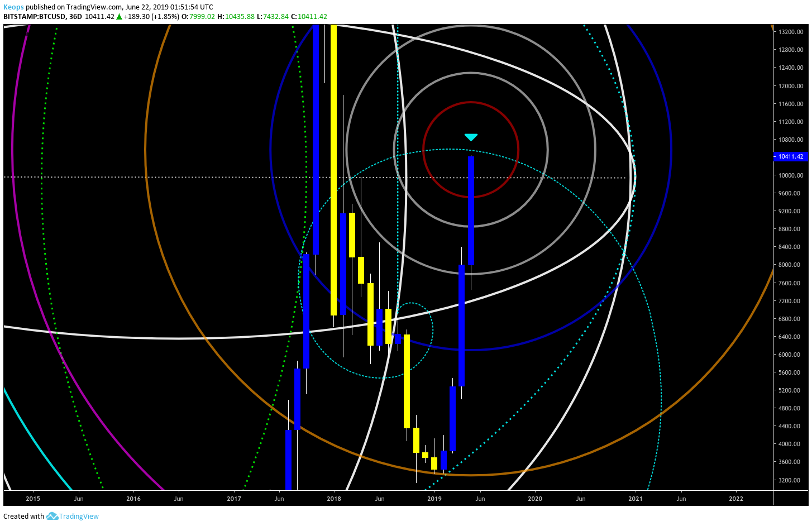Click the 2015 time axis label
812x526 pixels.
[33, 499]
